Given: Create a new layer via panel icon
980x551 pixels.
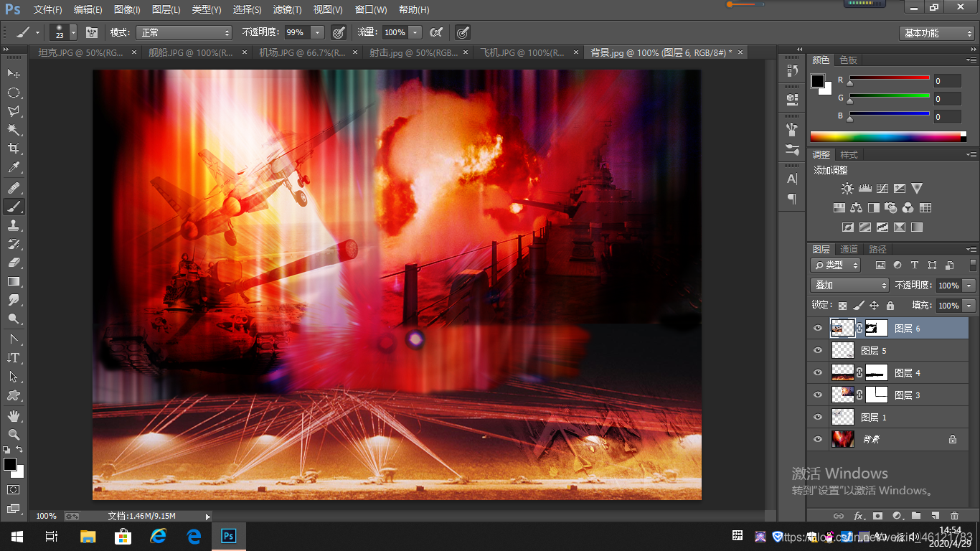Looking at the screenshot, I should point(935,516).
